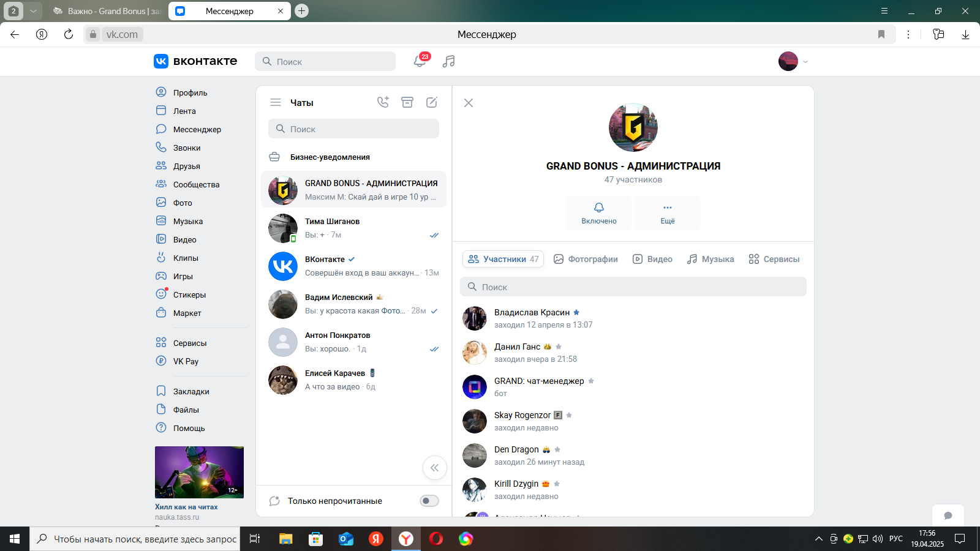Click the GRAND BONUS group avatar in info panel
The image size is (980, 551).
633,127
